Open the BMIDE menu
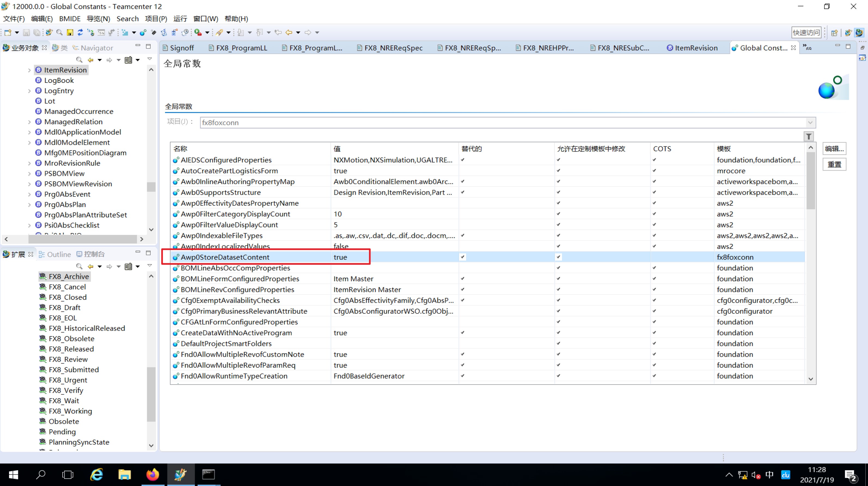The image size is (868, 486). (x=70, y=19)
